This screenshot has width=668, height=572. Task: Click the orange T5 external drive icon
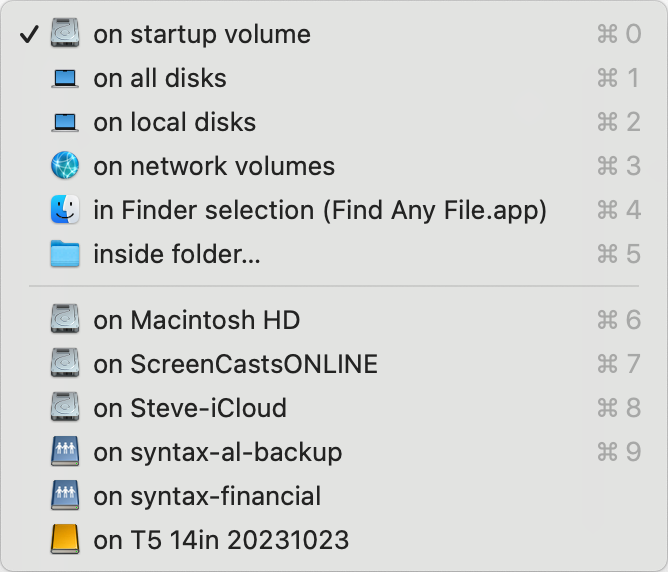click(65, 540)
